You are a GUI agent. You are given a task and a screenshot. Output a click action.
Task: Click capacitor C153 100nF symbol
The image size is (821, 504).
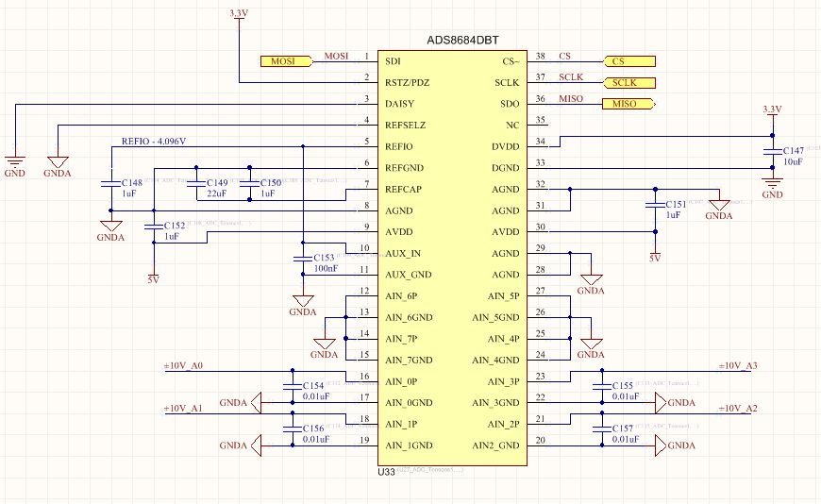303,259
